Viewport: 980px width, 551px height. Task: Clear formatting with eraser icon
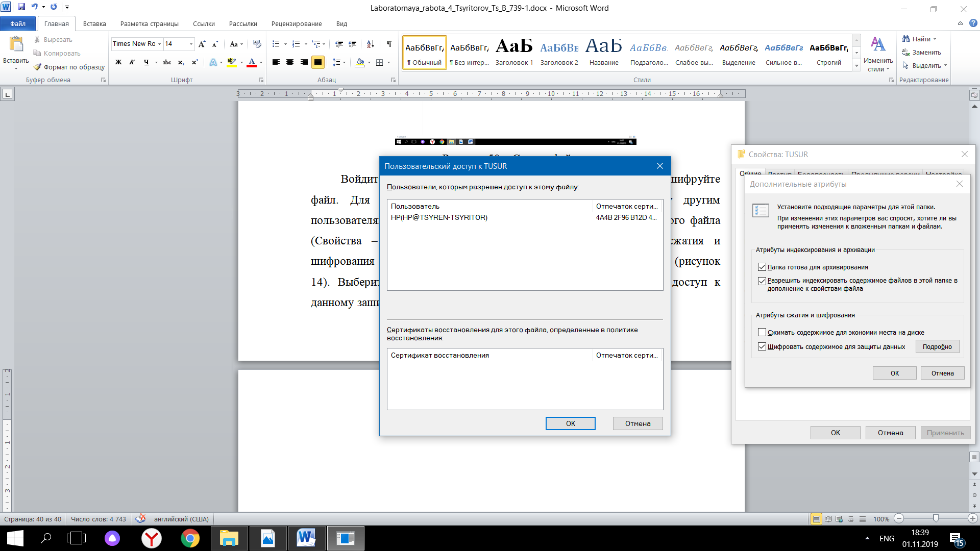click(257, 44)
